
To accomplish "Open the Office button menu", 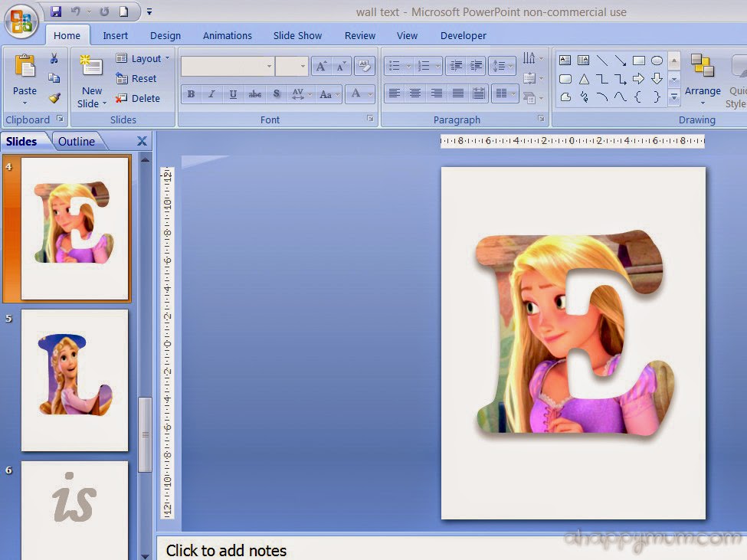I will [21, 21].
